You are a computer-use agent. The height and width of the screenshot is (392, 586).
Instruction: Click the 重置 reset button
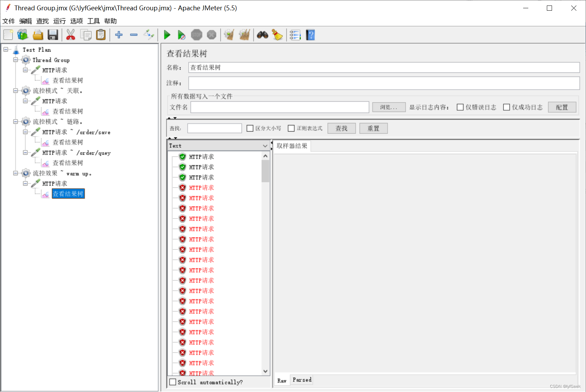(x=373, y=128)
